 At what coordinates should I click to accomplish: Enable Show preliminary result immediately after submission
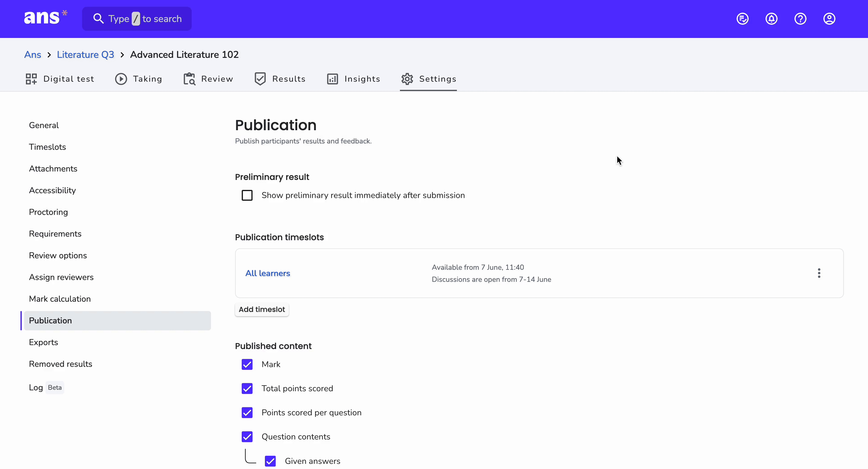point(247,195)
